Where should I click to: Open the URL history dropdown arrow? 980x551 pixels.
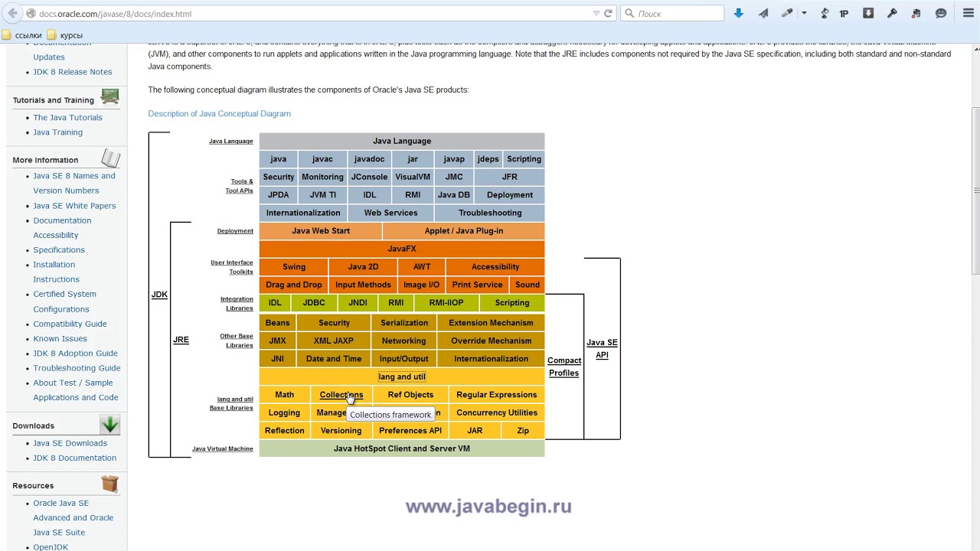point(596,13)
